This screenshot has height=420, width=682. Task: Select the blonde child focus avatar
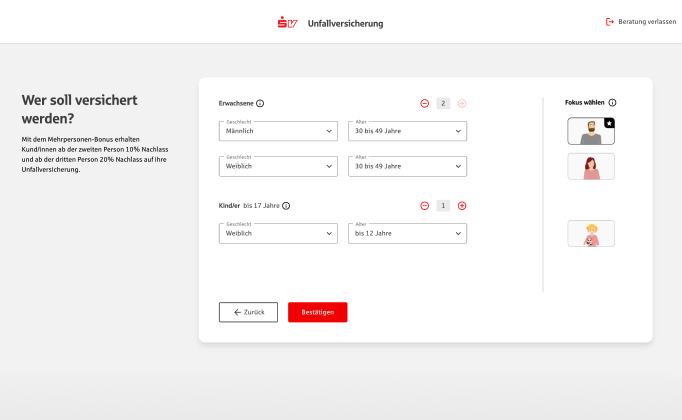(591, 233)
